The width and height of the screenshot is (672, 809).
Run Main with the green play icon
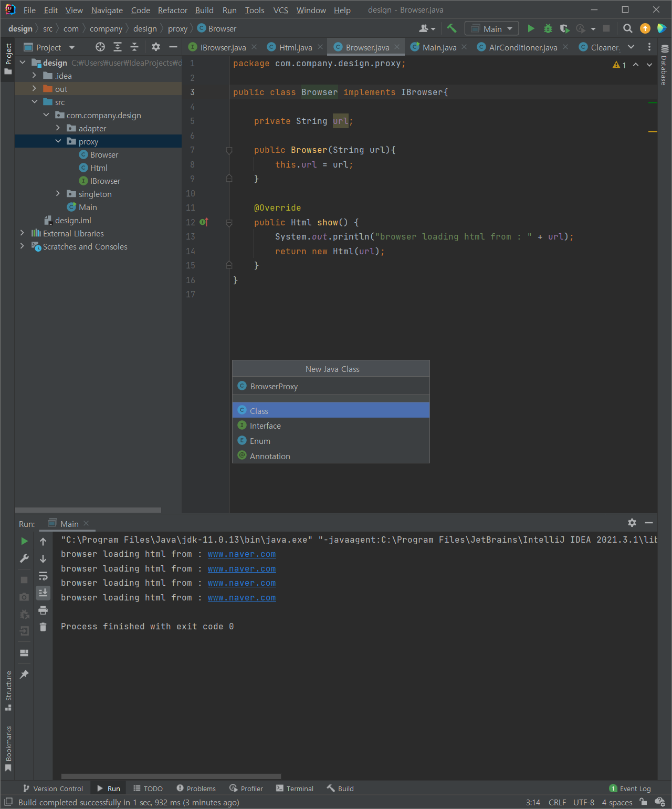click(531, 28)
